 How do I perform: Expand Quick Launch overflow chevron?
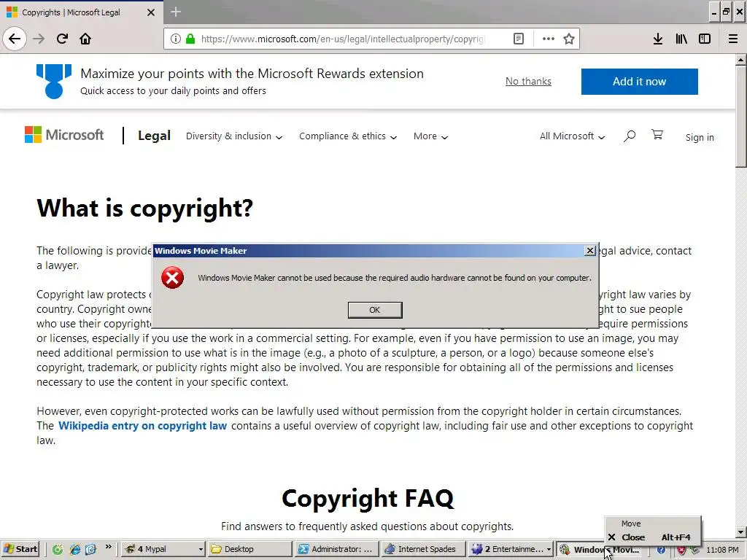108,547
